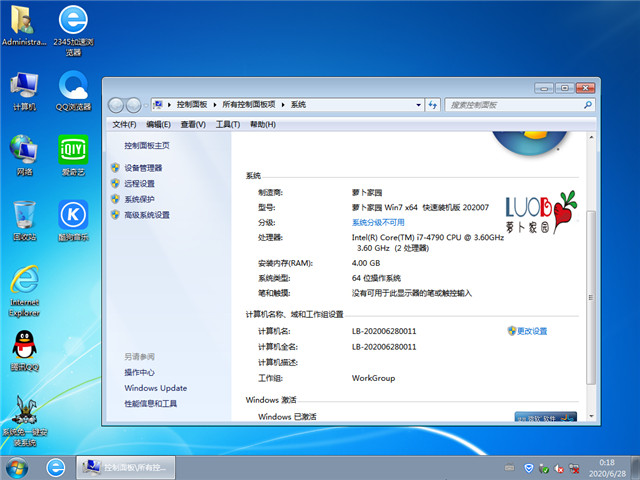Open the network tray icon
The width and height of the screenshot is (640, 480).
click(x=574, y=468)
